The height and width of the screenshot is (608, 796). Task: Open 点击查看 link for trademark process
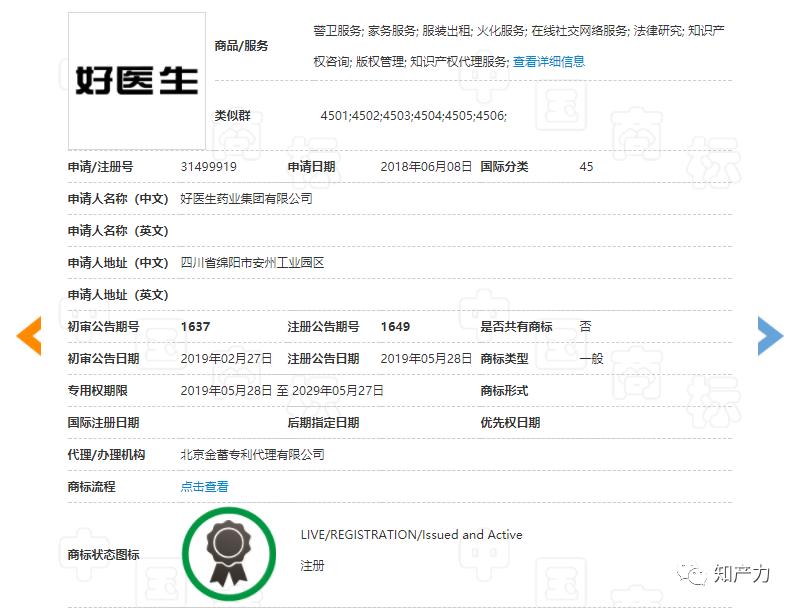(x=204, y=487)
